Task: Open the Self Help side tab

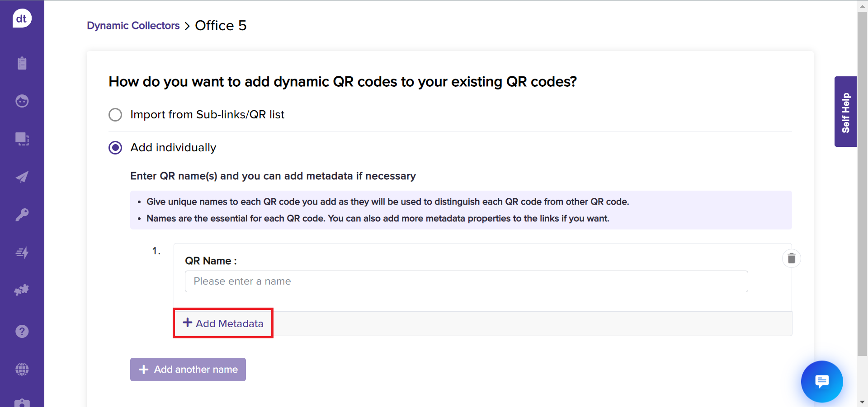Action: click(845, 112)
